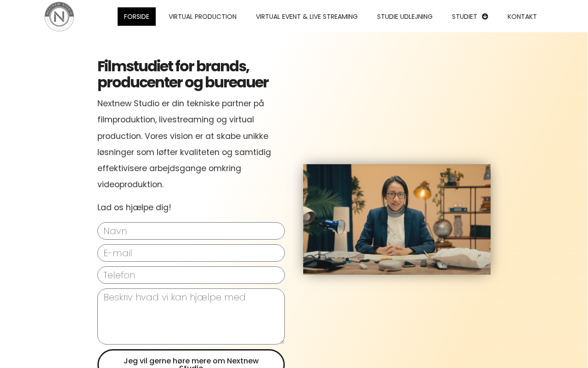The image size is (588, 368).
Task: Select the Telefon input field
Action: pyautogui.click(x=191, y=275)
